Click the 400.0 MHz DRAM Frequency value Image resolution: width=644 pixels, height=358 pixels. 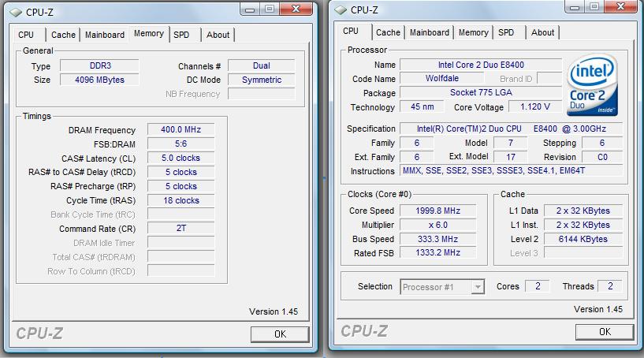coord(181,129)
